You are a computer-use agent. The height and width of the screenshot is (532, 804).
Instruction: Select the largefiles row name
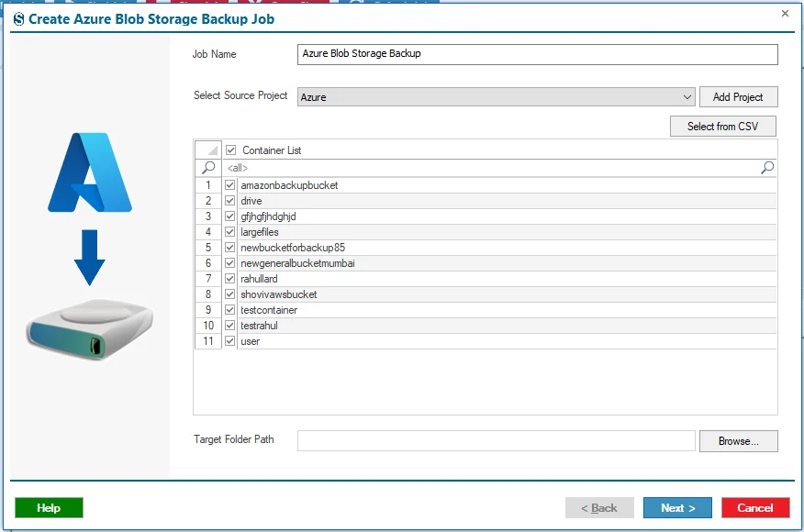pyautogui.click(x=260, y=232)
